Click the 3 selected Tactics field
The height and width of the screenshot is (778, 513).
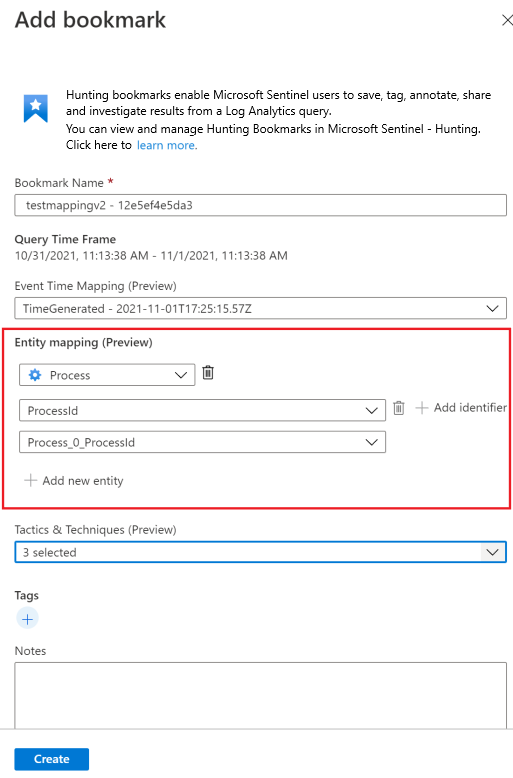pos(260,552)
